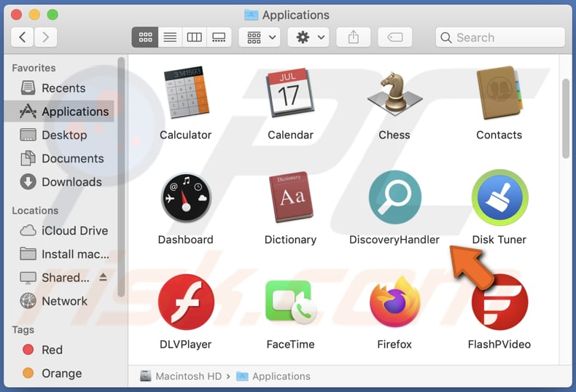Click Applications in the path bar
The width and height of the screenshot is (576, 392).
click(273, 376)
